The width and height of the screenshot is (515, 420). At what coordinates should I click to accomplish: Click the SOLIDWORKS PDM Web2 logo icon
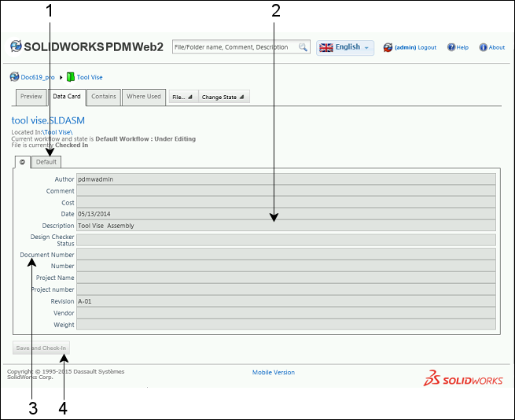[x=16, y=47]
